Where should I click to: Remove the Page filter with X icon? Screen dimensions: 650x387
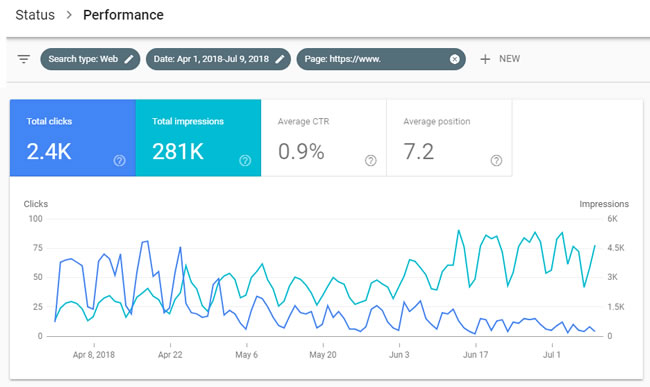[x=454, y=59]
